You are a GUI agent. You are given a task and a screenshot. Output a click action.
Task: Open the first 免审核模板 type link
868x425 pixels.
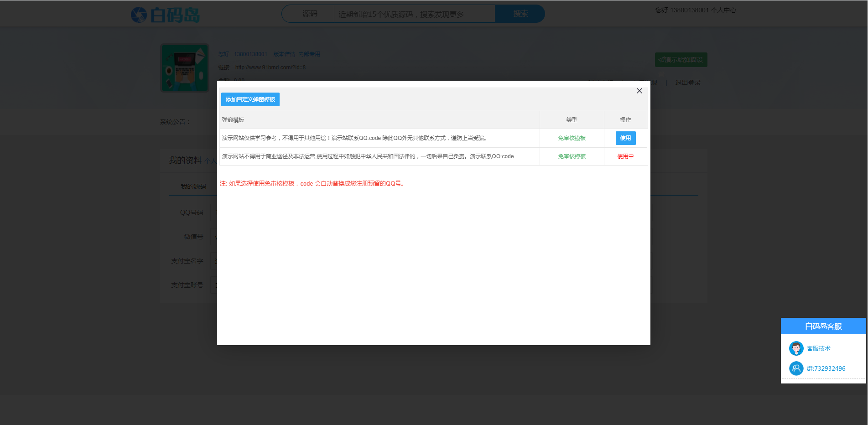pyautogui.click(x=572, y=138)
